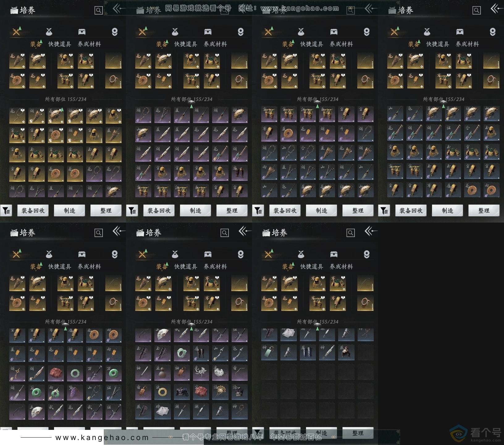Switch to 养成材料 tab in top-right panel

click(x=468, y=44)
